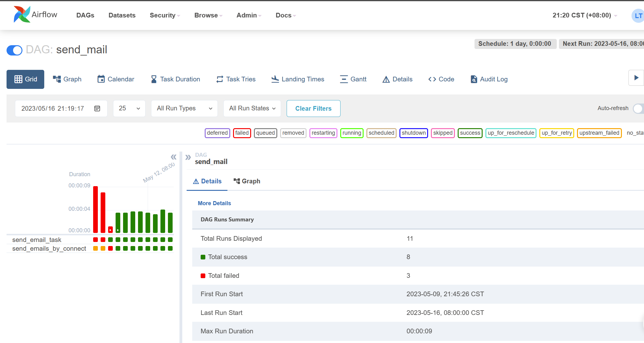Open the More Details link
Viewport: 644px width, 343px height.
214,203
